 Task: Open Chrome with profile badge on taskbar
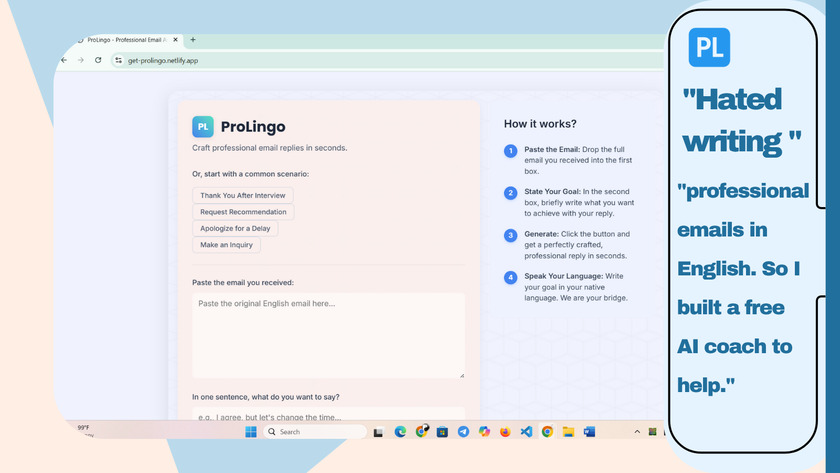[422, 431]
